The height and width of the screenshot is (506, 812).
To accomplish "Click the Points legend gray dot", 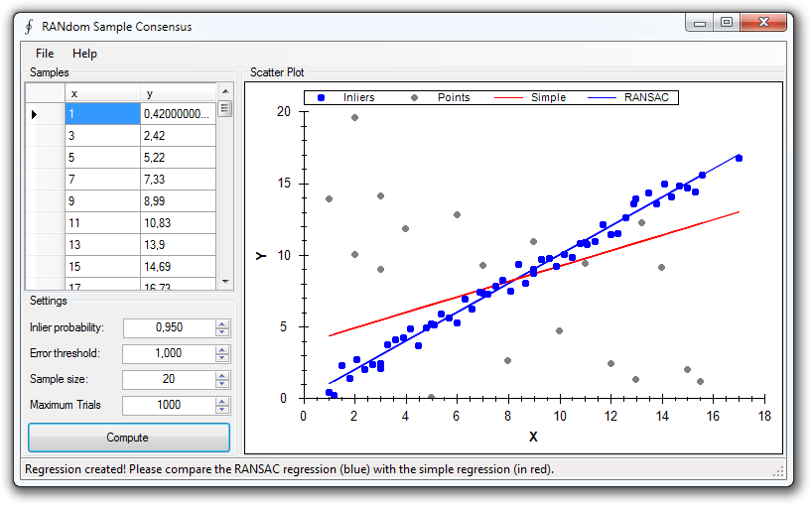I will pyautogui.click(x=414, y=97).
